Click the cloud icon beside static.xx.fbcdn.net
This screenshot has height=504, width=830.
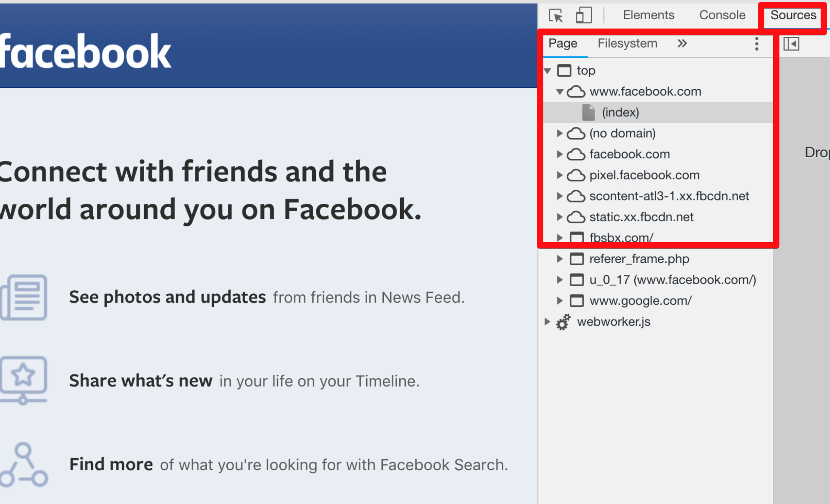coord(576,217)
